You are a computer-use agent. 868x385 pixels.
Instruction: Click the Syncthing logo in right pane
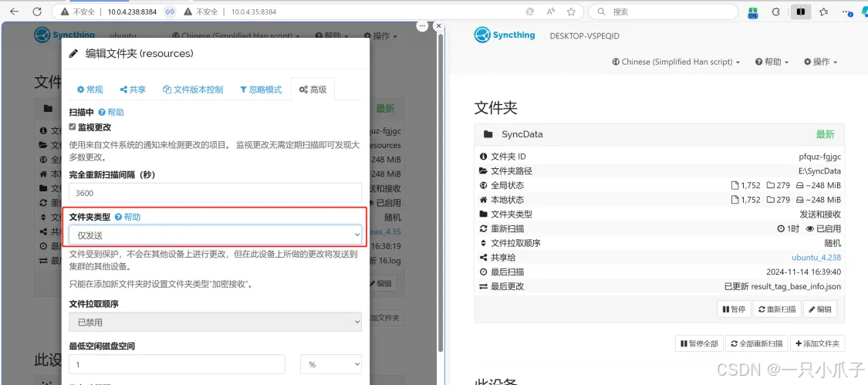[x=505, y=35]
